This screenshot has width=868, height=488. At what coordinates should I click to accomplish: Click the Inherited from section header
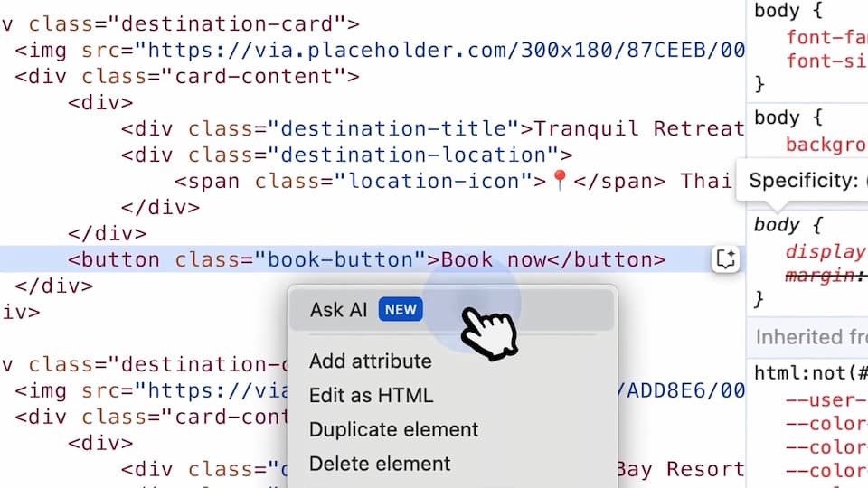pos(810,337)
